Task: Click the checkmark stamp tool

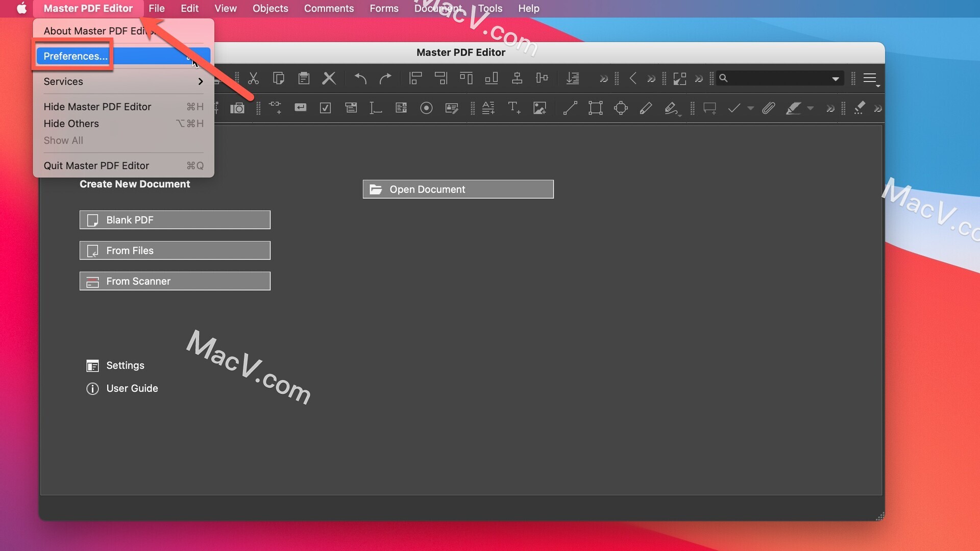Action: [734, 108]
